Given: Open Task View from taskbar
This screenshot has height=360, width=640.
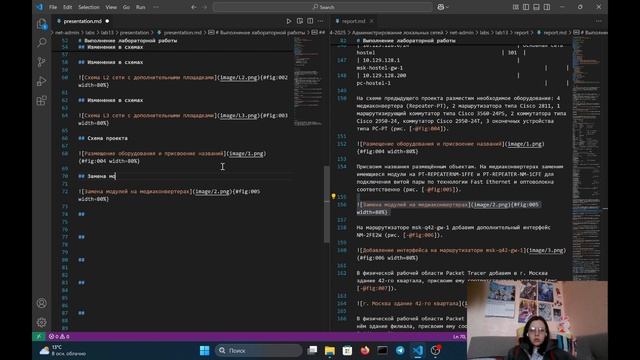Looking at the screenshot, I should (312, 350).
